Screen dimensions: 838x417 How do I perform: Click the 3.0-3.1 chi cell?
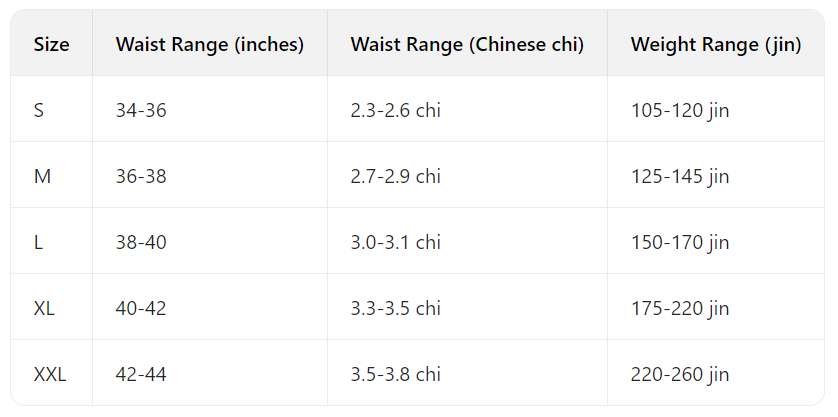point(395,243)
